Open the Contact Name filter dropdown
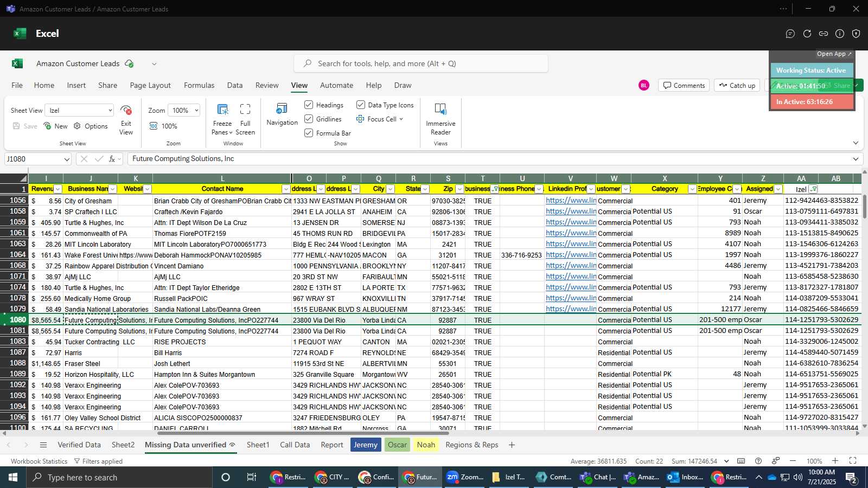 286,189
